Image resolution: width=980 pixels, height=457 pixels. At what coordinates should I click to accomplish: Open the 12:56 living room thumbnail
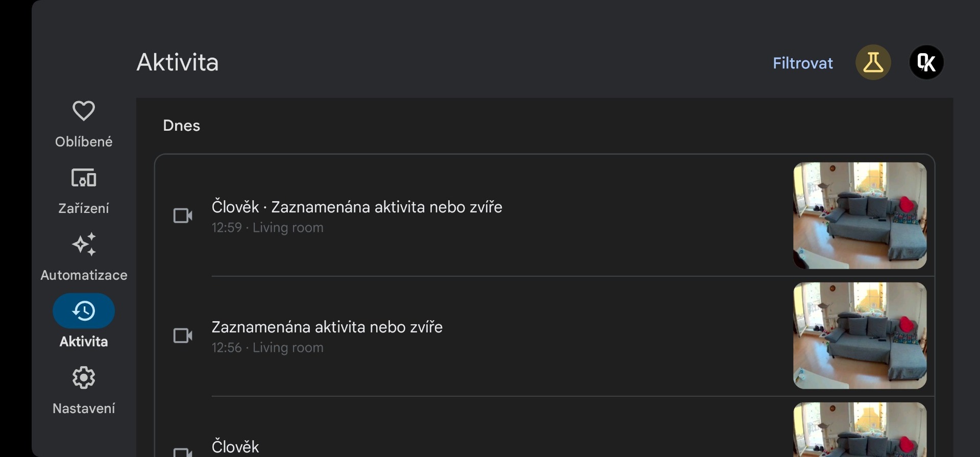tap(860, 335)
